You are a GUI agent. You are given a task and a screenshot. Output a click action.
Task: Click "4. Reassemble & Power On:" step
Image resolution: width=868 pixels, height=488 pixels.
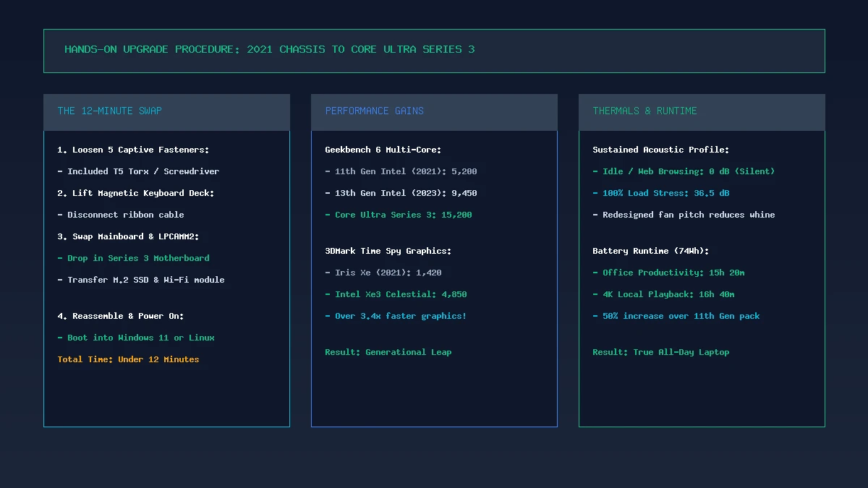[x=121, y=316]
